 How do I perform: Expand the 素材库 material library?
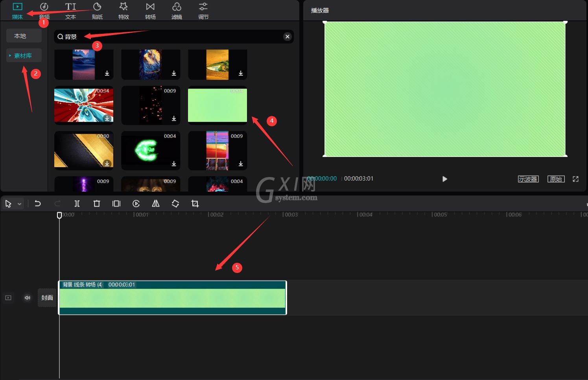click(x=24, y=55)
